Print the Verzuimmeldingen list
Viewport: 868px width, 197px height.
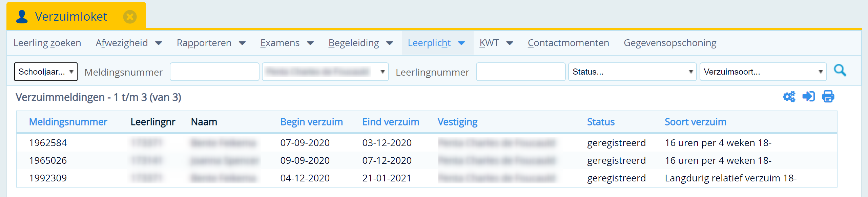pos(828,97)
